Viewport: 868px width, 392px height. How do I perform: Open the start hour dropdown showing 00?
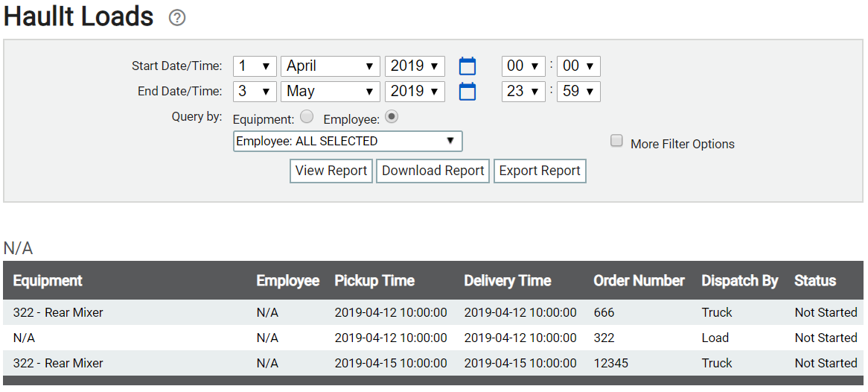coord(523,66)
